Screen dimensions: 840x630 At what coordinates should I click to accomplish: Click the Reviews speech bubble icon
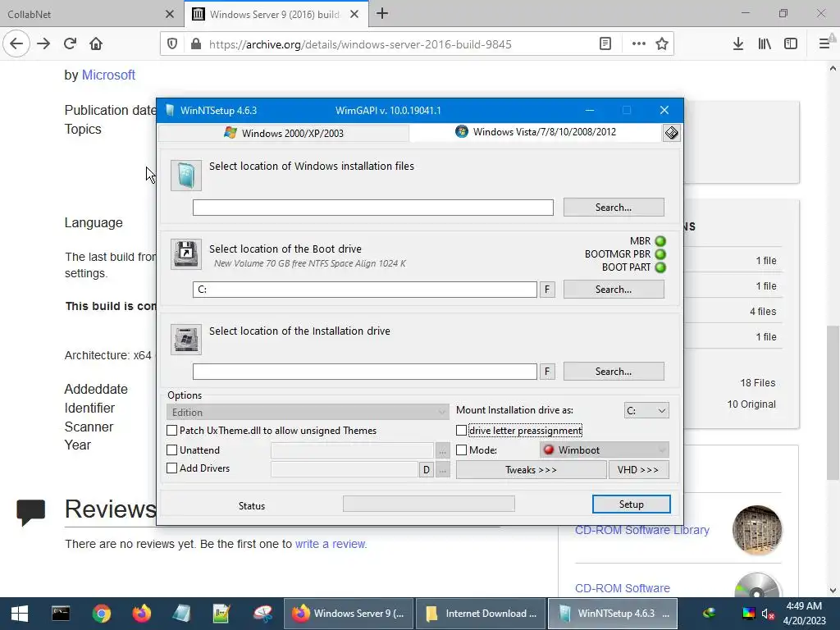(x=30, y=512)
